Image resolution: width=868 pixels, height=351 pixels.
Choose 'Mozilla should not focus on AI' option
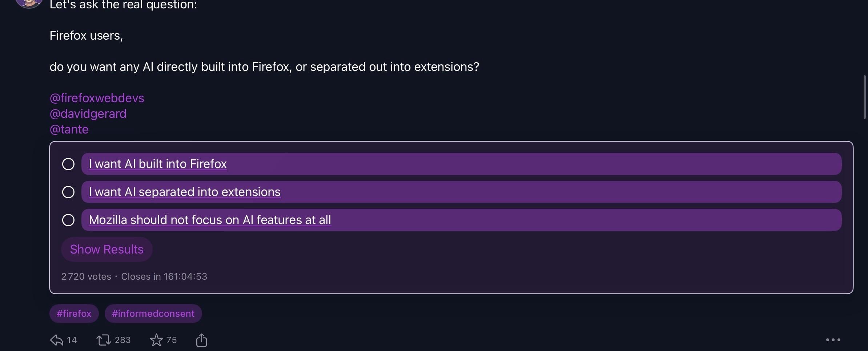point(210,220)
